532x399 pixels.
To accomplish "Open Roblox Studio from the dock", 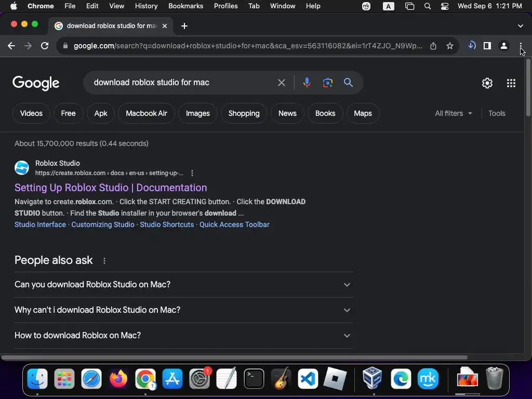I will [335, 379].
